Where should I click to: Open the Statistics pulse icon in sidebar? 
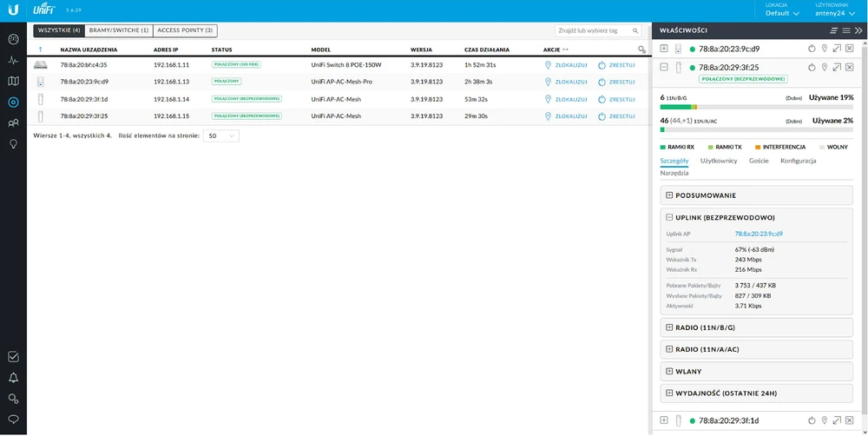(13, 61)
